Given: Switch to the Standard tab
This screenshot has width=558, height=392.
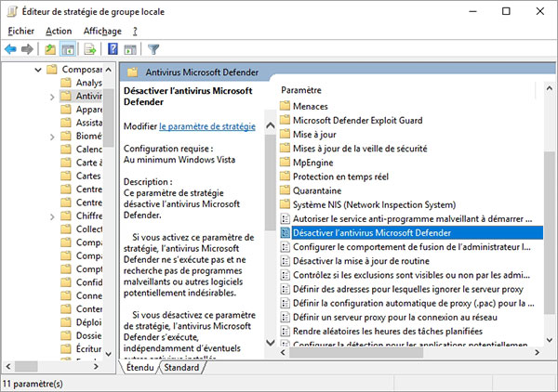Looking at the screenshot, I should tap(181, 367).
